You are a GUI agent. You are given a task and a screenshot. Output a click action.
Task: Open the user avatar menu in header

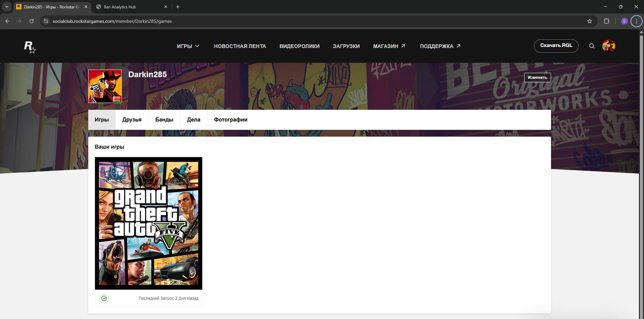pyautogui.click(x=608, y=46)
